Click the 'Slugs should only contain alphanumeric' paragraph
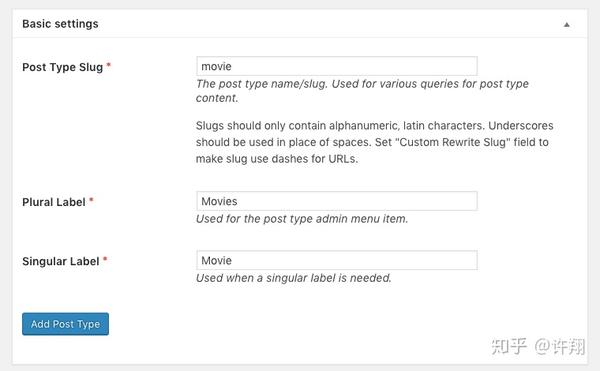The height and width of the screenshot is (371, 600). [375, 142]
